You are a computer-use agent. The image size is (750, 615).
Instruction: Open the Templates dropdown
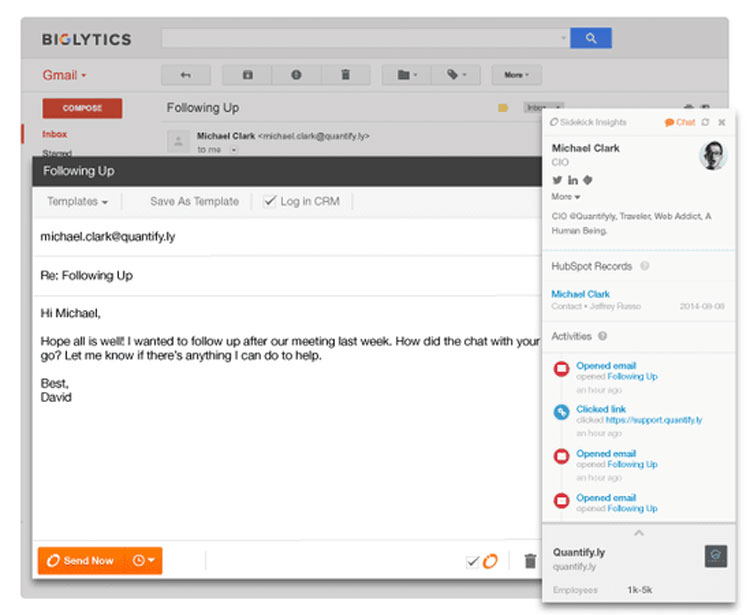pos(77,201)
